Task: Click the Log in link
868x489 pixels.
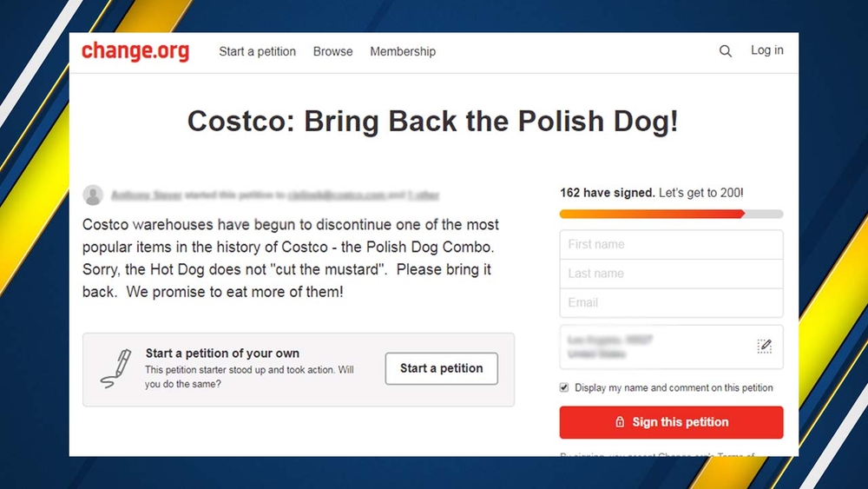Action: coord(766,50)
